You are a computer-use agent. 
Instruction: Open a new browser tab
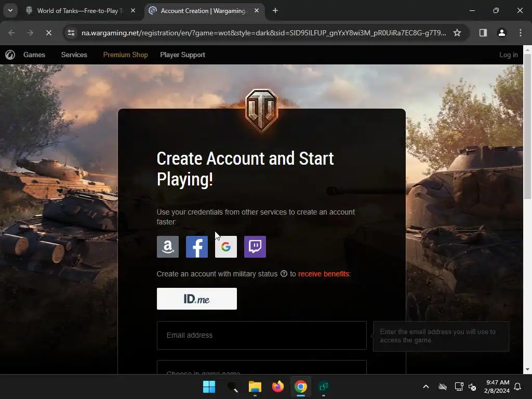pyautogui.click(x=275, y=10)
